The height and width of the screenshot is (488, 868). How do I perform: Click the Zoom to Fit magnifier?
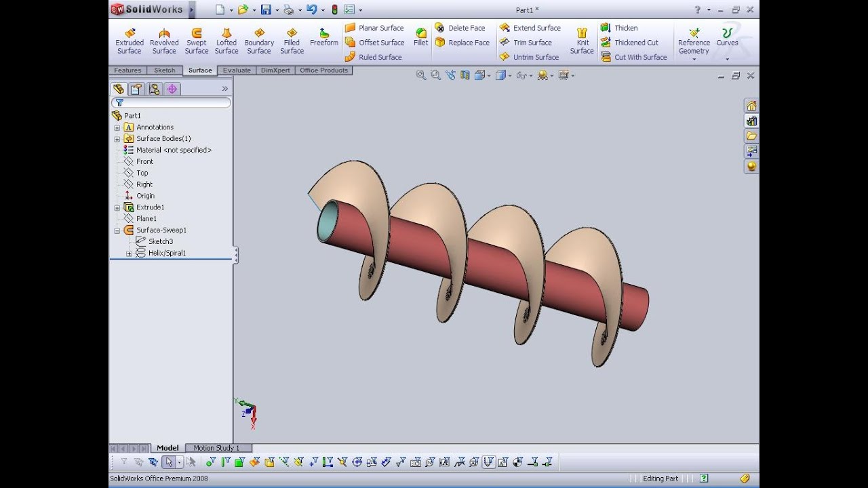(x=421, y=75)
